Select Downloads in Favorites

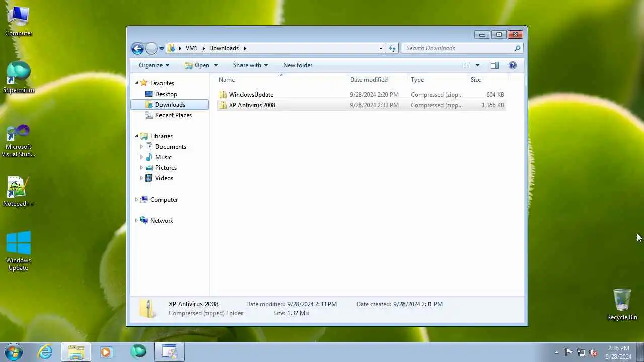(170, 105)
